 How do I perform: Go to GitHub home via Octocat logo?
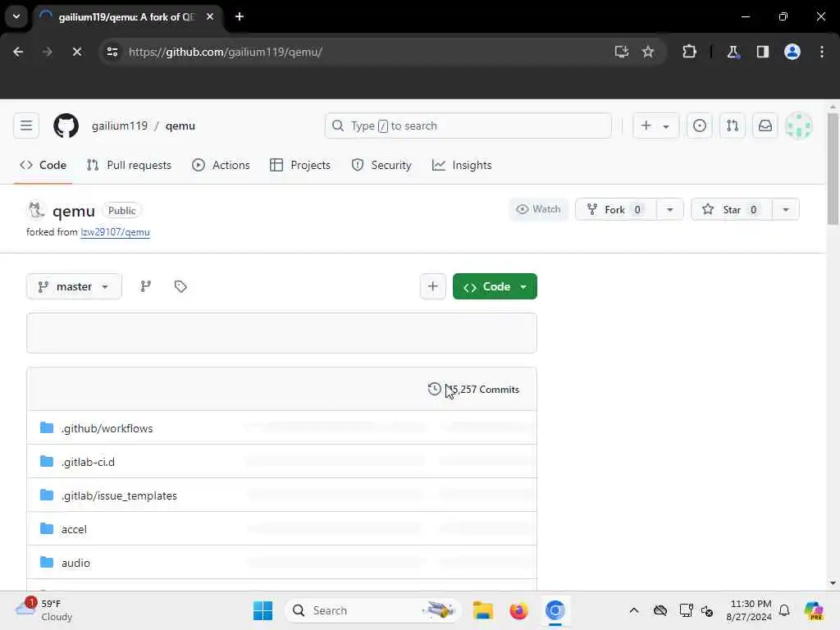click(66, 126)
